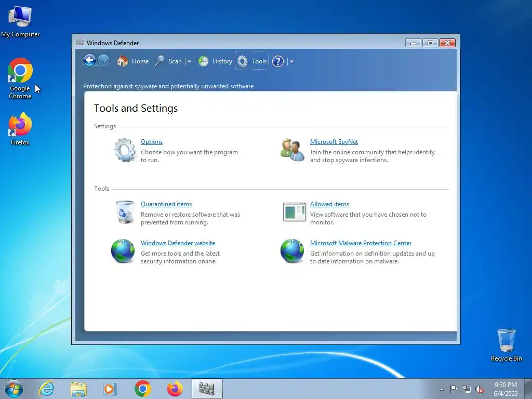Click the network tray icon

pyautogui.click(x=467, y=389)
